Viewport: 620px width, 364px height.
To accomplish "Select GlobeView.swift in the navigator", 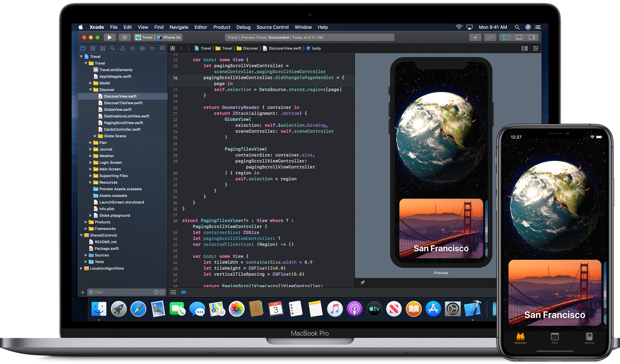I will (118, 110).
